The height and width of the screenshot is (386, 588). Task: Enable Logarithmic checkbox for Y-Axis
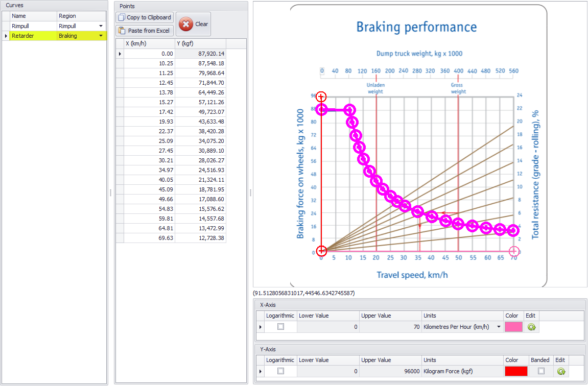coord(280,371)
